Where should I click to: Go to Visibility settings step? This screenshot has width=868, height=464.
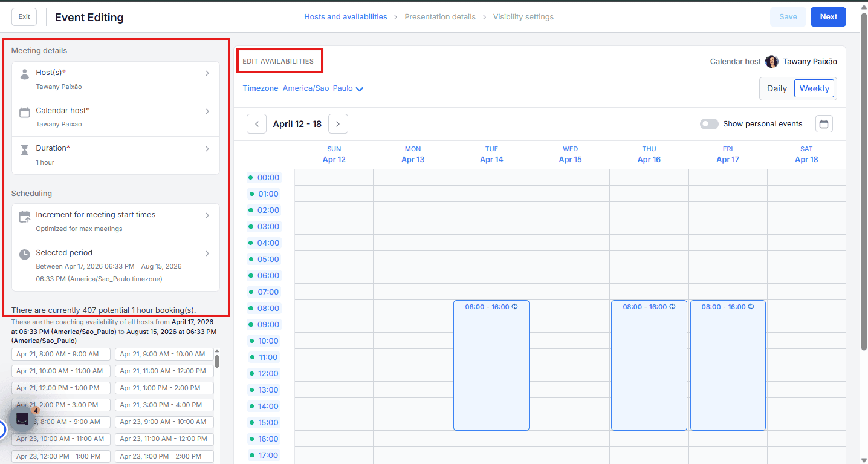tap(523, 17)
